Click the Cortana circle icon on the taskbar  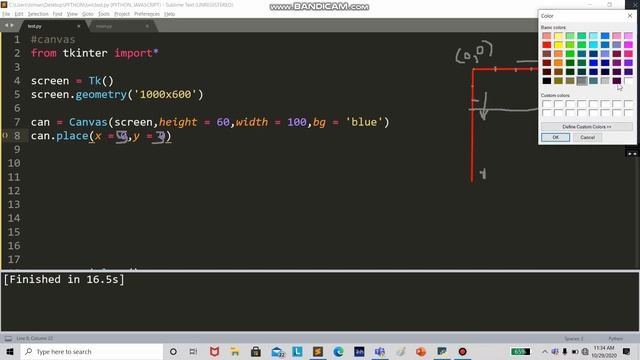(173, 351)
